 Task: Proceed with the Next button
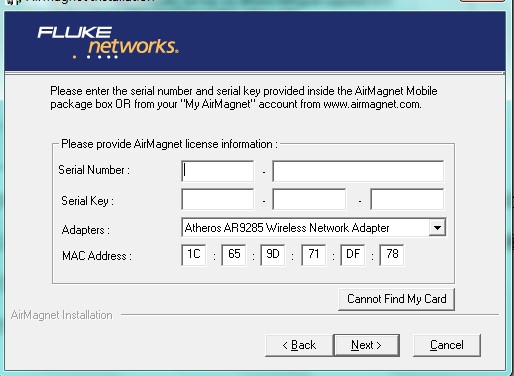(x=366, y=345)
